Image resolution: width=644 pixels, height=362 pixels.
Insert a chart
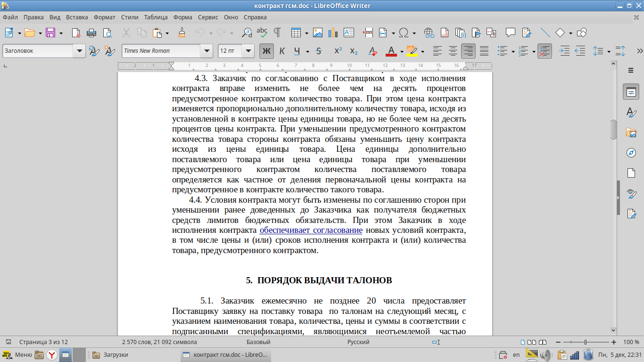pos(333,33)
